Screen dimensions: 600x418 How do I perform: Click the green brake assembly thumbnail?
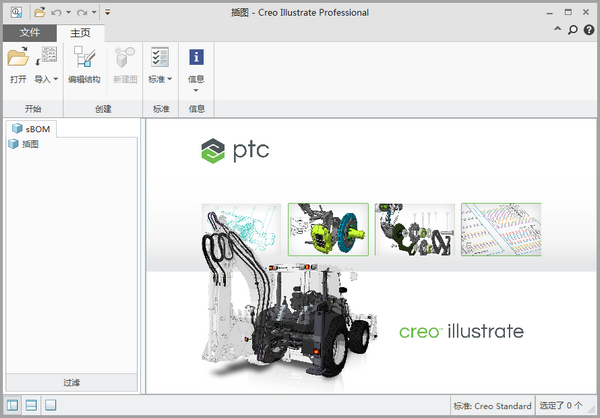click(328, 230)
